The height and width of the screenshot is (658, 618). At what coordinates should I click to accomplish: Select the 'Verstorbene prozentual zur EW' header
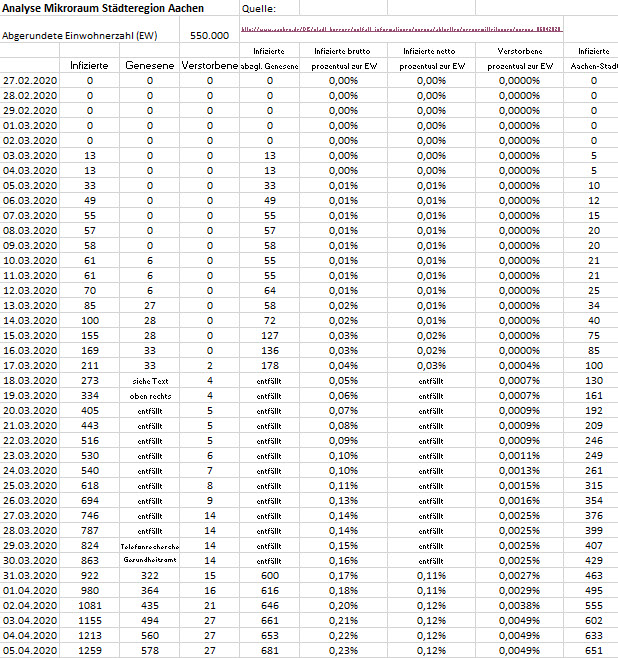pos(526,56)
